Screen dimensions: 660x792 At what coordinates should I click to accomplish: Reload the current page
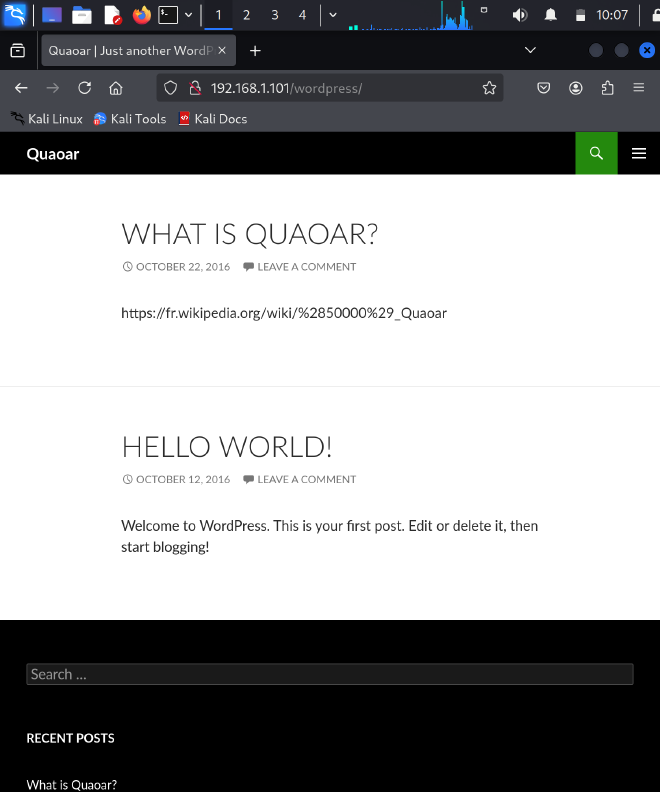click(84, 88)
